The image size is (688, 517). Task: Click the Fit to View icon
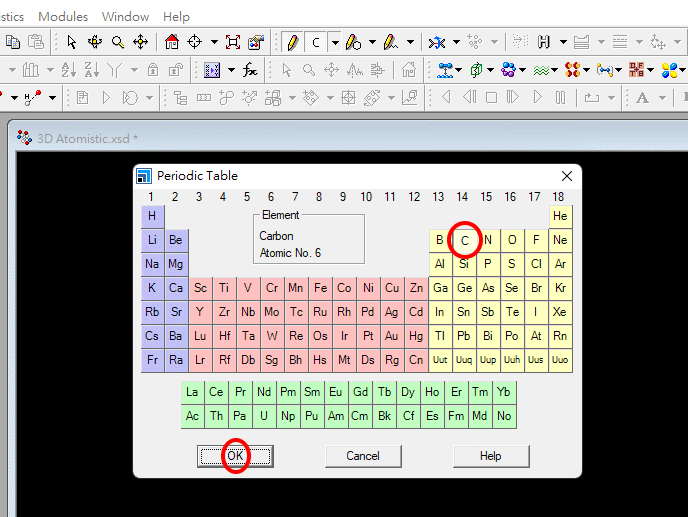(233, 42)
